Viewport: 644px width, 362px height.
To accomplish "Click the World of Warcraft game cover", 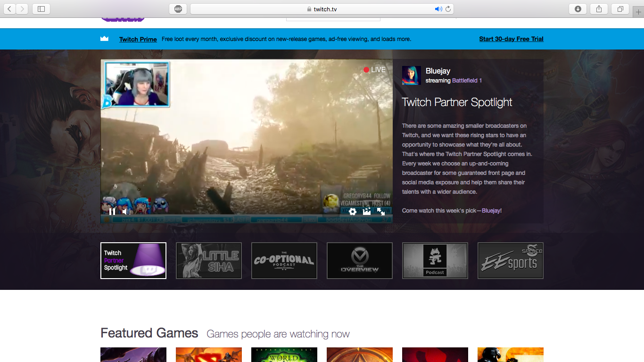I will click(284, 355).
